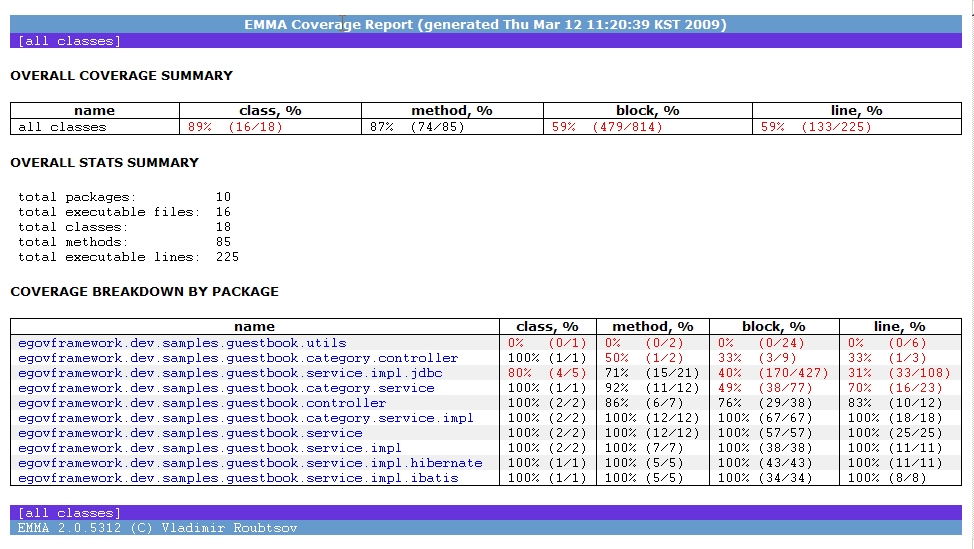974x549 pixels.
Task: Open the guestbook.service.impl.jdbc package link
Action: [230, 373]
